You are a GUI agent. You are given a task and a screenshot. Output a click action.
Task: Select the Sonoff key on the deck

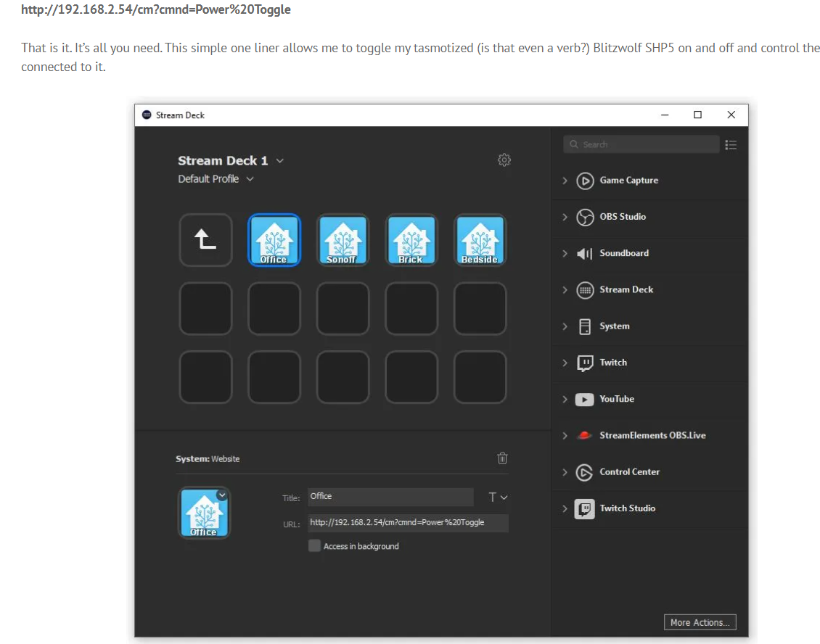(343, 240)
